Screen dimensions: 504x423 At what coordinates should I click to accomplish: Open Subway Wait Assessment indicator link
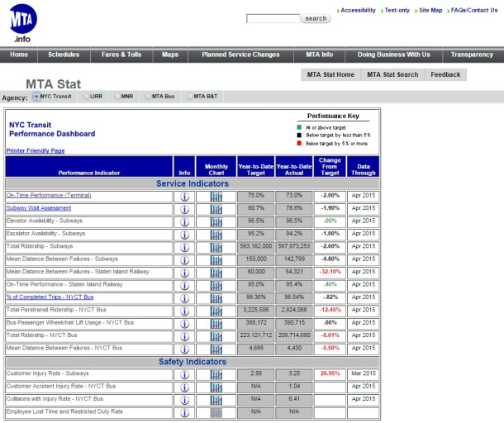click(39, 208)
